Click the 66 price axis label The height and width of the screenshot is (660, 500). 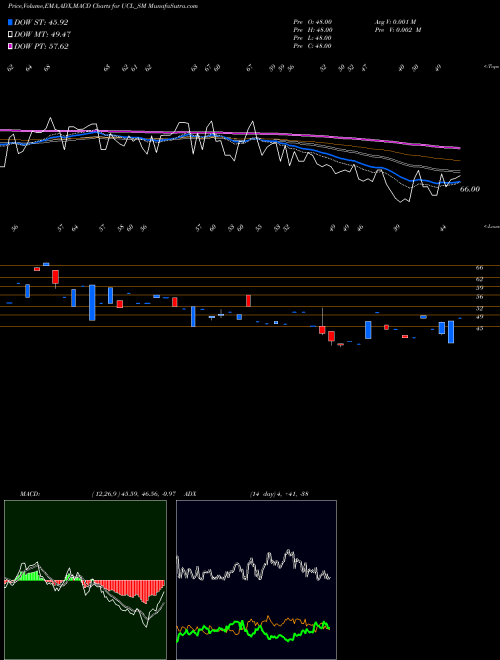click(479, 268)
